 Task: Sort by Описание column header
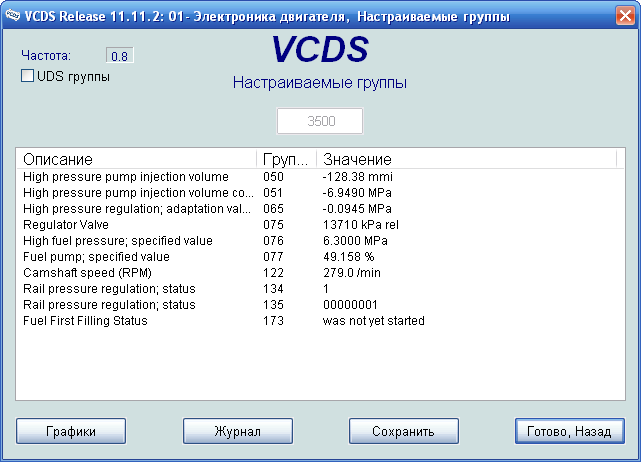pyautogui.click(x=137, y=159)
